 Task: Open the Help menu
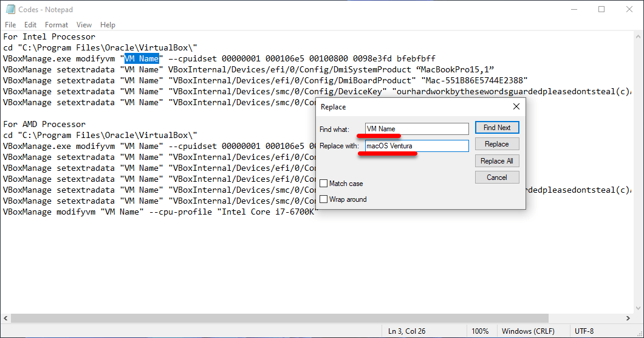pos(108,25)
